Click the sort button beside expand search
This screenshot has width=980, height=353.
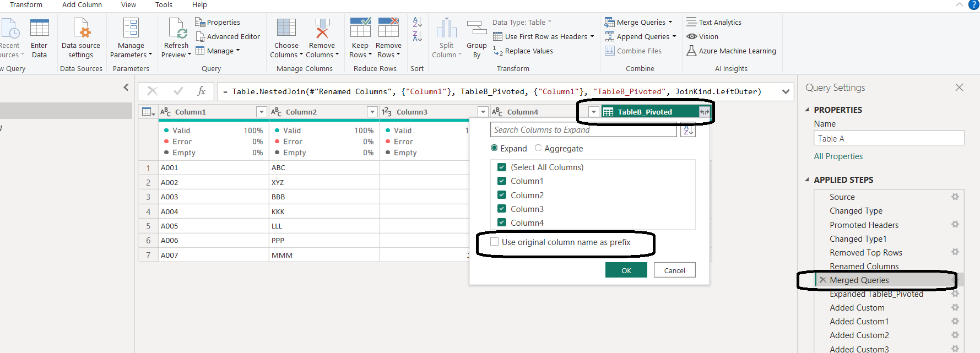pyautogui.click(x=687, y=130)
